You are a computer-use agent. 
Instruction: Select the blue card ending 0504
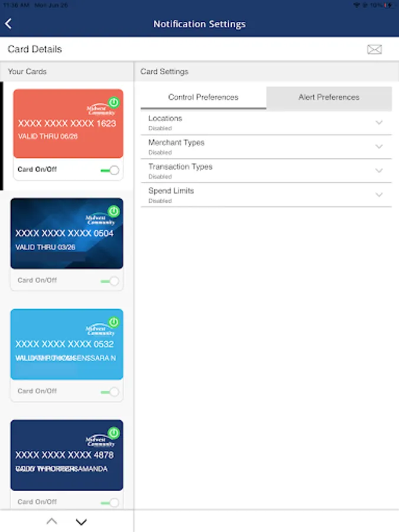click(x=67, y=233)
